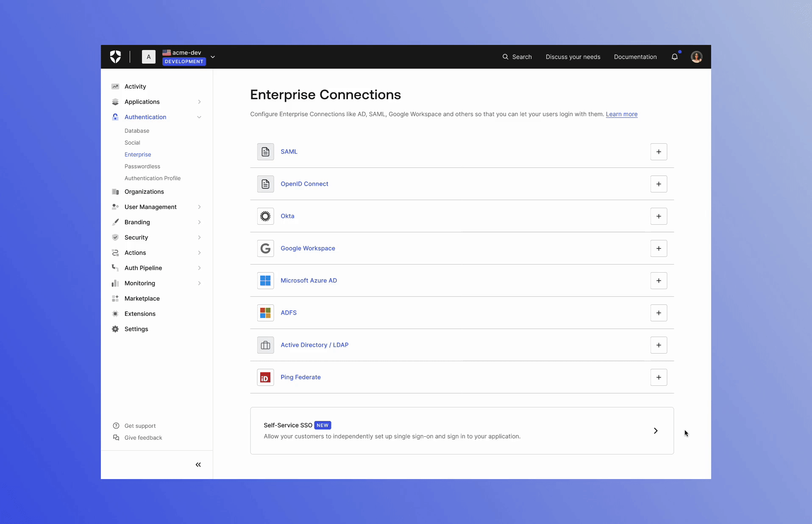
Task: Expand the Branding chevron
Action: click(x=199, y=222)
